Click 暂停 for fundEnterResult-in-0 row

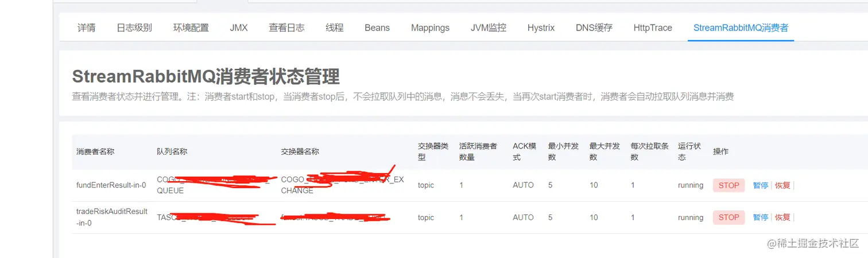click(761, 185)
